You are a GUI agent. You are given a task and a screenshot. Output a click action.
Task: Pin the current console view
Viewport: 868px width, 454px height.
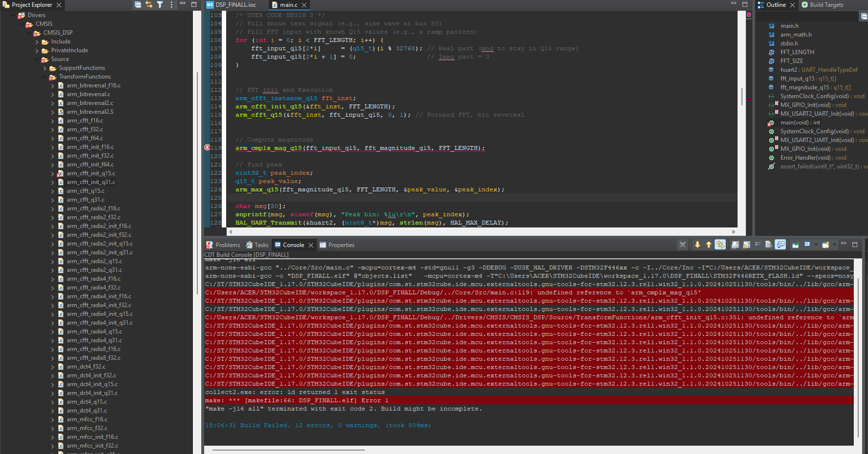795,245
